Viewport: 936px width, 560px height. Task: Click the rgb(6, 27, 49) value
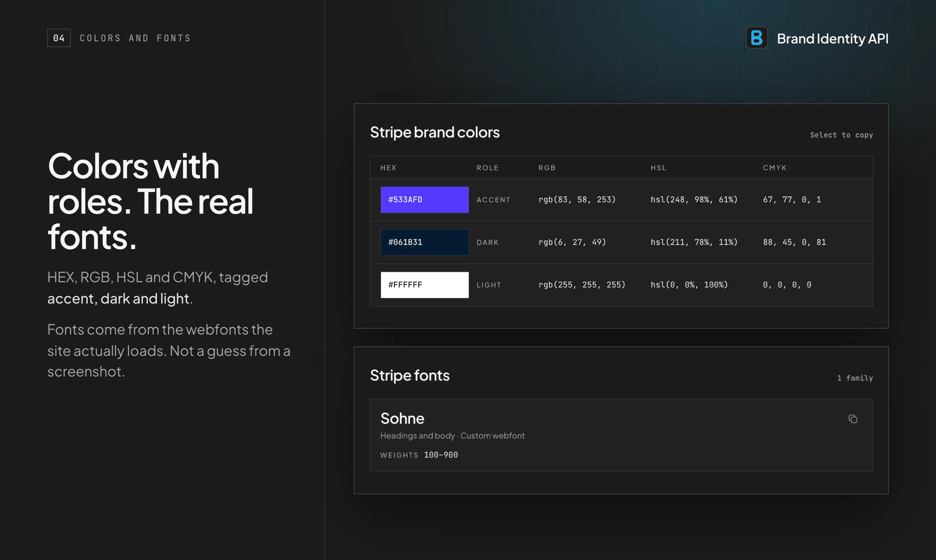pyautogui.click(x=572, y=242)
